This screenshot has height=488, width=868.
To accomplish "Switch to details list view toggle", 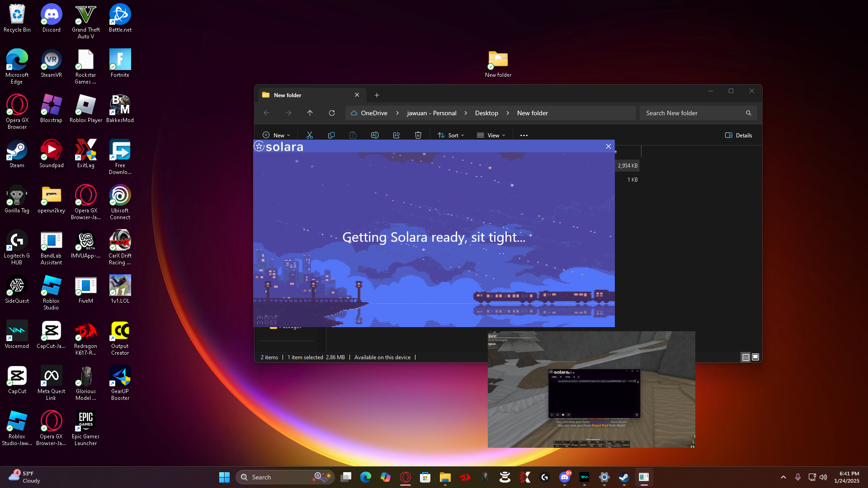I will 745,357.
